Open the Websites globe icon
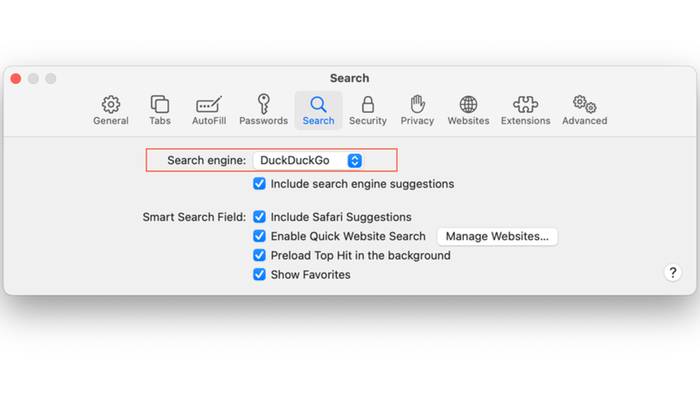Image resolution: width=700 pixels, height=393 pixels. point(468,105)
